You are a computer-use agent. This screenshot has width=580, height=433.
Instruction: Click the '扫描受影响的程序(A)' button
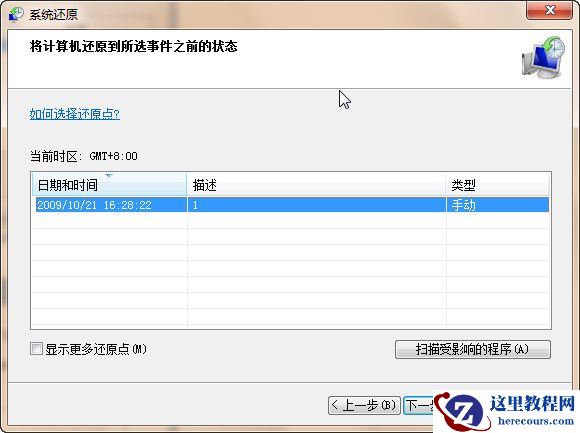(473, 349)
